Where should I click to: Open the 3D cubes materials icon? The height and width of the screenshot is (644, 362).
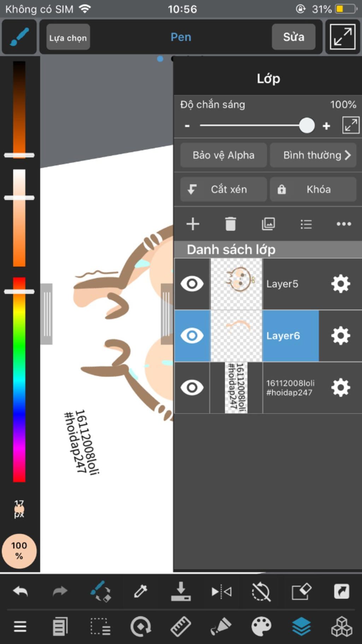[x=341, y=626]
